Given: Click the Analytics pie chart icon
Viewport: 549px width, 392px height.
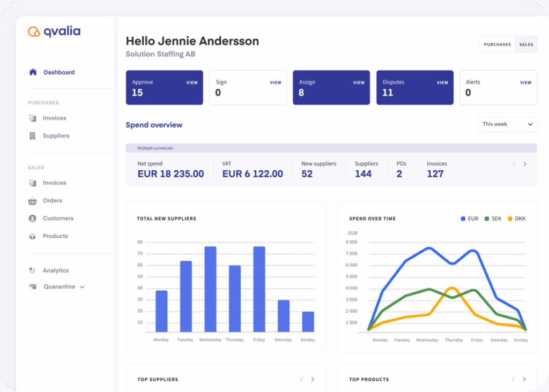Looking at the screenshot, I should point(33,271).
